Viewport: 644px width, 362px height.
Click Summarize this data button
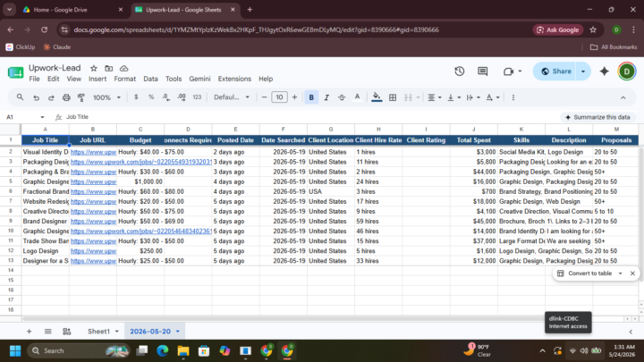pos(597,117)
